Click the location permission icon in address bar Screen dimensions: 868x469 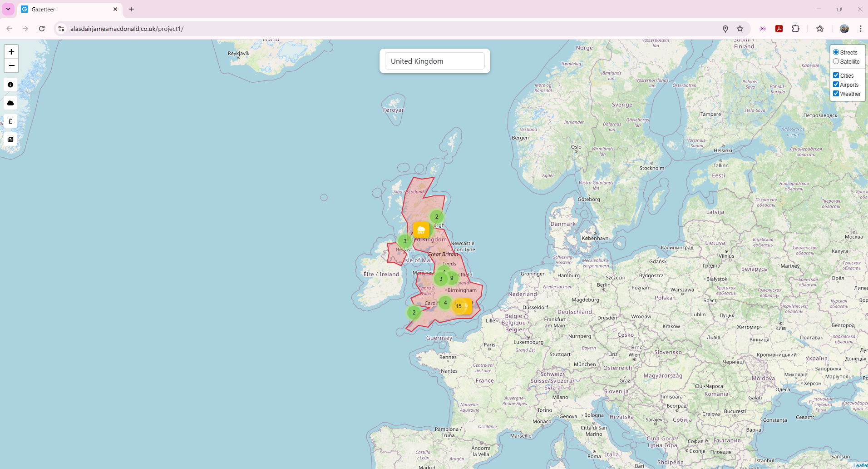coord(725,29)
